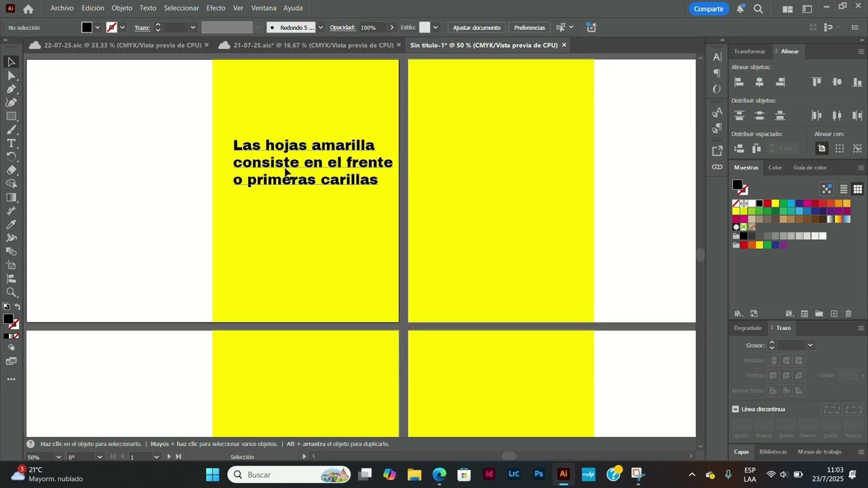
Task: Click vertical distribute top icon
Action: (739, 115)
